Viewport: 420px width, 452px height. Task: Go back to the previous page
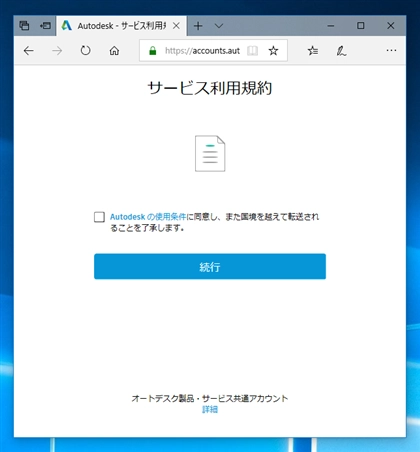(29, 51)
